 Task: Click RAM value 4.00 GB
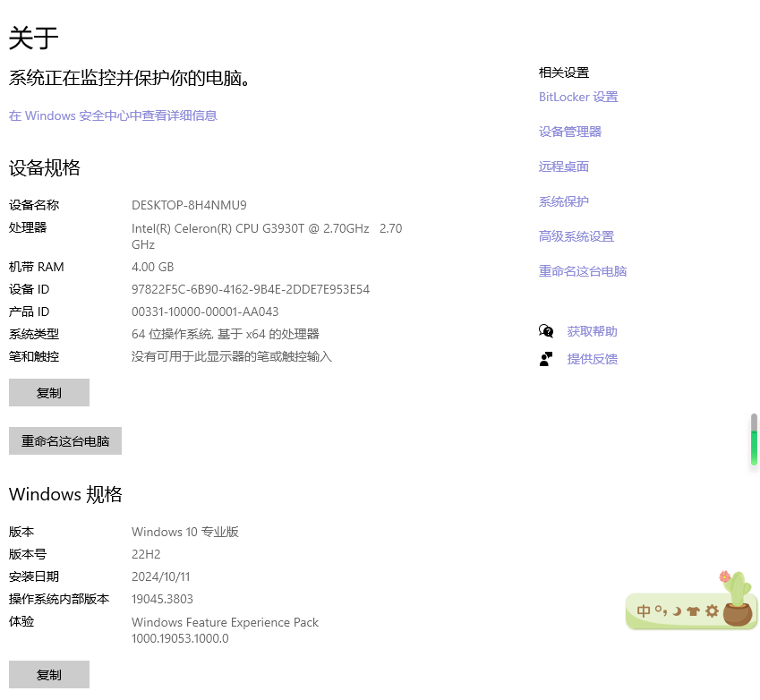(x=153, y=267)
